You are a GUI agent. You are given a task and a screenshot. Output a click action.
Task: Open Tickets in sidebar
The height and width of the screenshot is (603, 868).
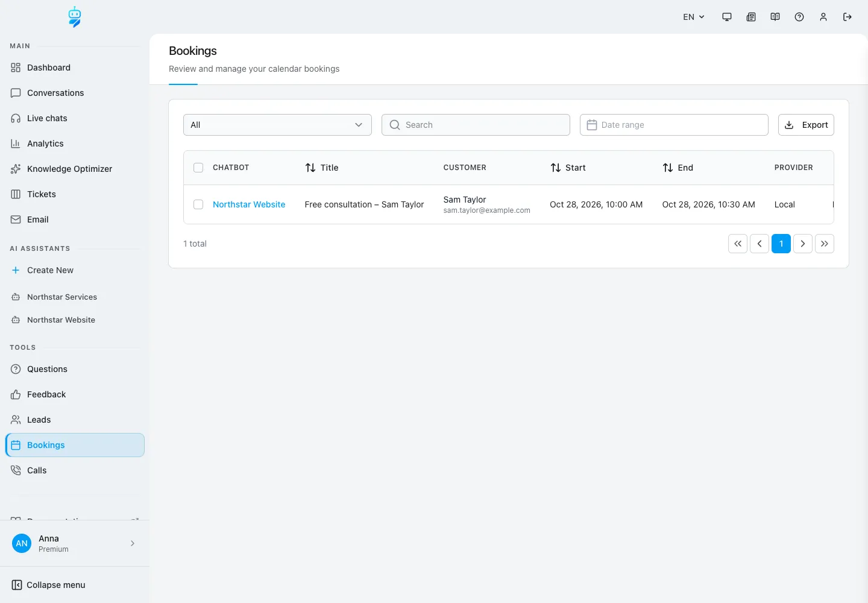pos(75,194)
